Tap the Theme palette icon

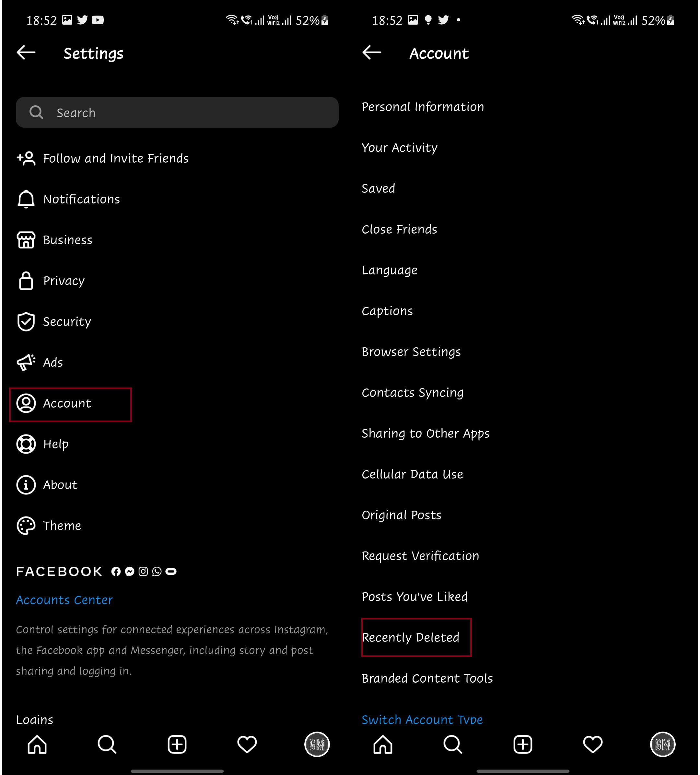tap(26, 526)
